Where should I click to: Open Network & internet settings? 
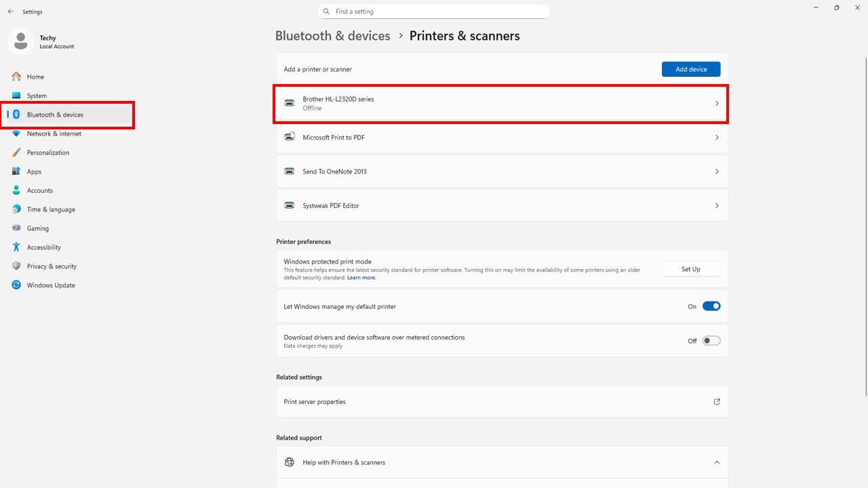pos(54,134)
